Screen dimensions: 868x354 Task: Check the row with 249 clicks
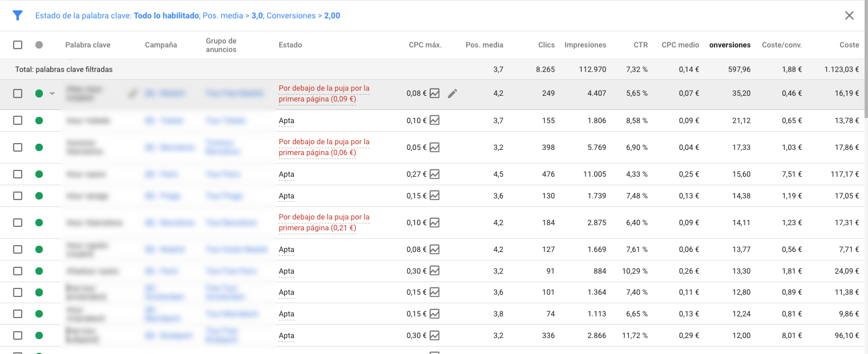tap(18, 93)
